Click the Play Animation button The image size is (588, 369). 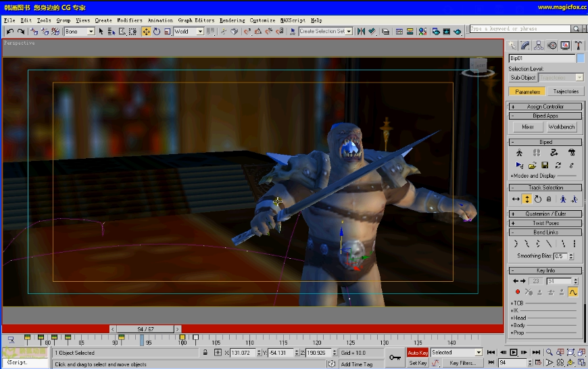[514, 352]
